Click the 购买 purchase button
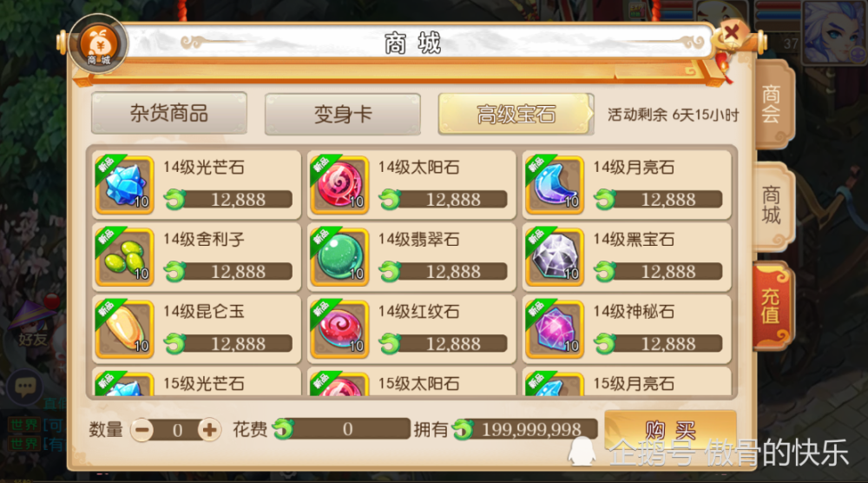This screenshot has height=483, width=868. 670,430
